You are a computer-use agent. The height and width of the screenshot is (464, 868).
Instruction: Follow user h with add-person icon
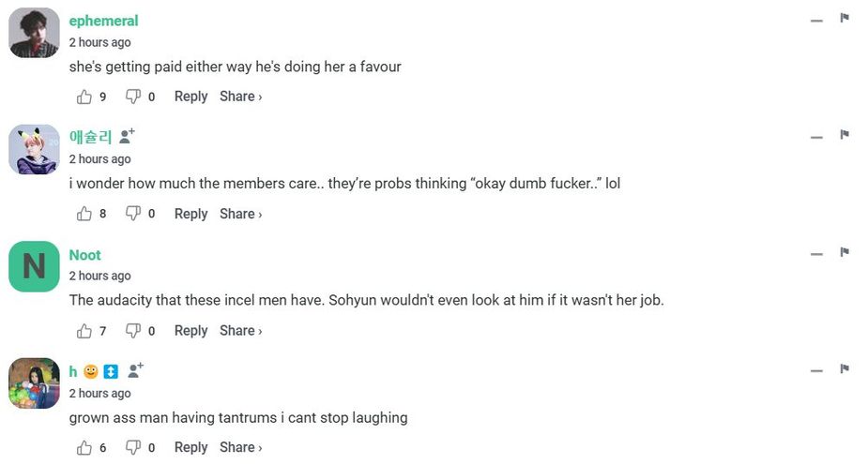[136, 370]
